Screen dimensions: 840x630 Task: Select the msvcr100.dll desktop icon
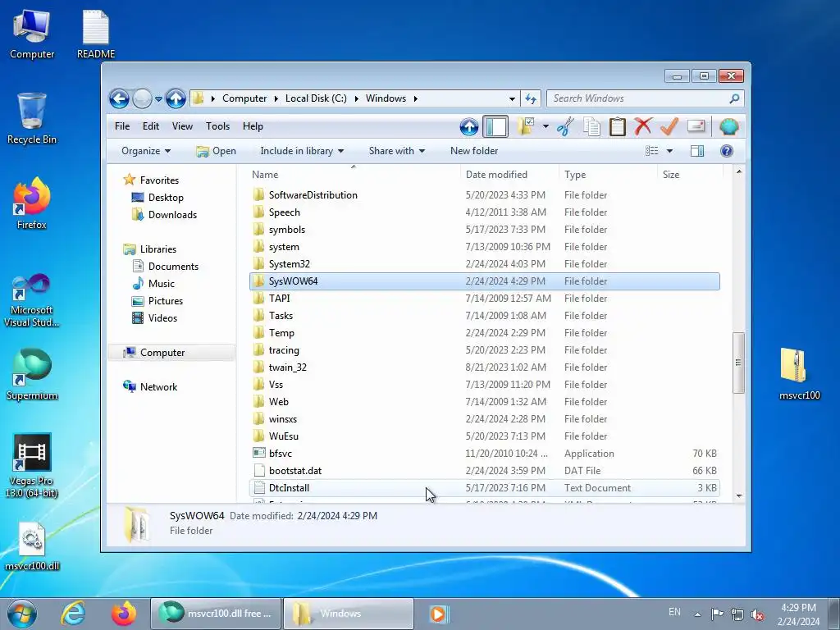32,546
